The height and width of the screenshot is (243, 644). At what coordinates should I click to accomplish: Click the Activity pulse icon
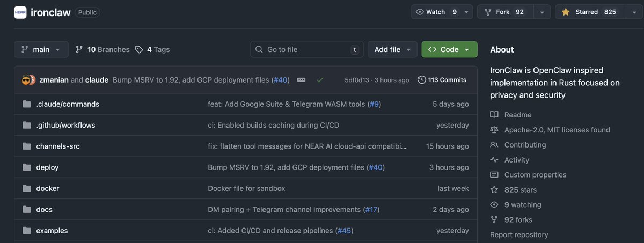494,160
